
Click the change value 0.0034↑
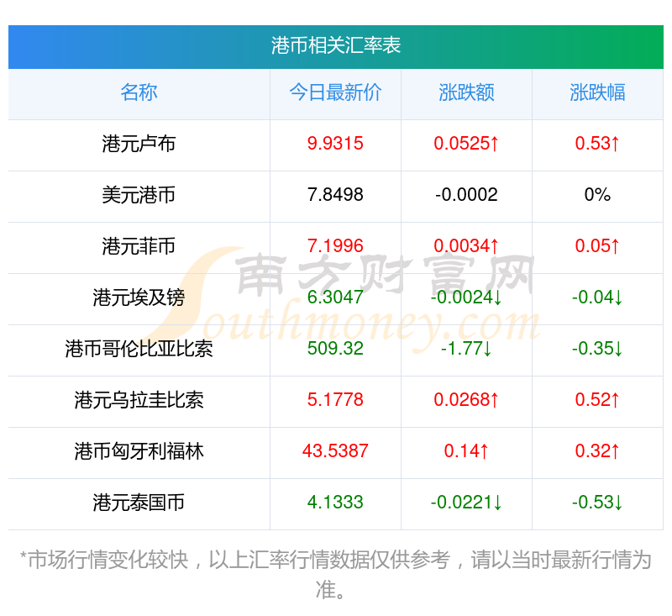tap(466, 246)
